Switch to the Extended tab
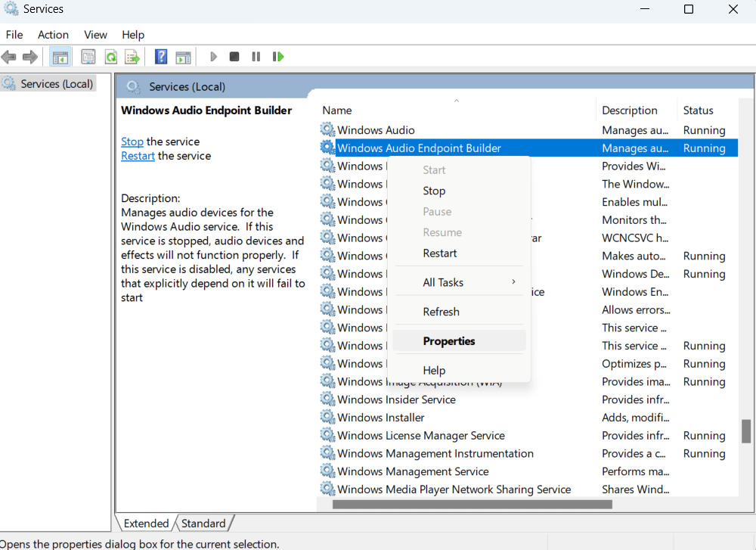Screen dimensions: 756x550 [x=146, y=524]
